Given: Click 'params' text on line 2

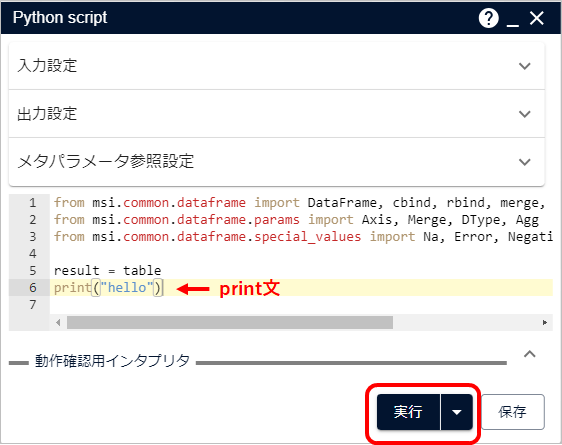Looking at the screenshot, I should click(x=277, y=220).
